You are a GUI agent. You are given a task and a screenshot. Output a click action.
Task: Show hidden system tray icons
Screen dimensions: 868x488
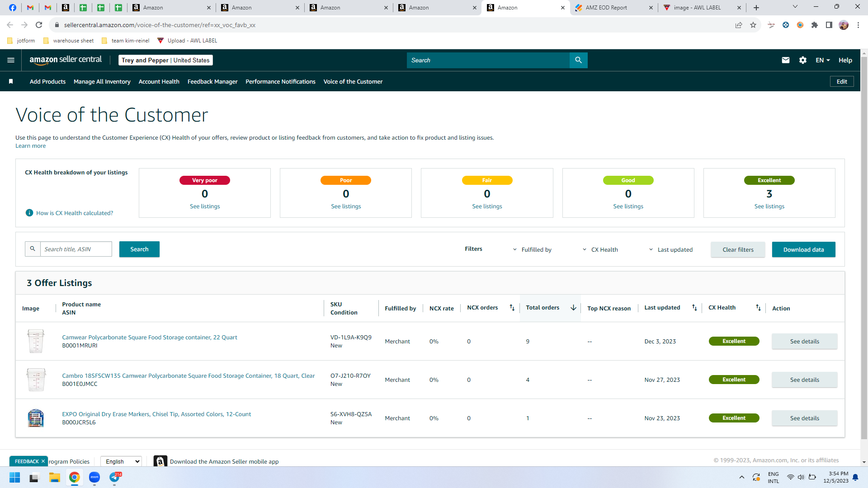click(x=741, y=477)
